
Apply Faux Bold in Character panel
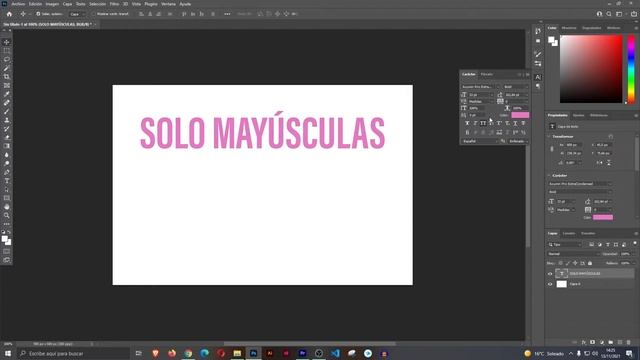[467, 123]
